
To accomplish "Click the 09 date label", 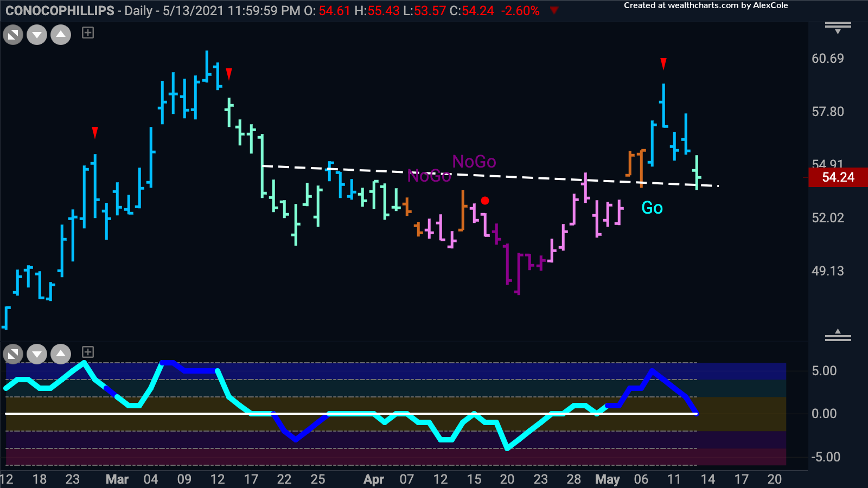I will pyautogui.click(x=184, y=479).
